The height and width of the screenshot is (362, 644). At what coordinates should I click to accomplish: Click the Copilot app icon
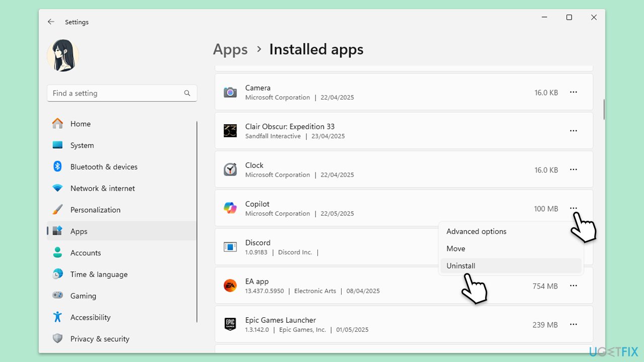tap(230, 208)
